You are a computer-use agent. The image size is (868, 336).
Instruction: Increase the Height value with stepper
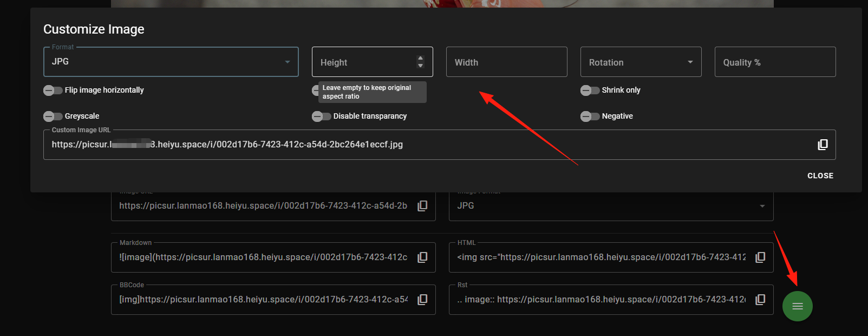tap(420, 58)
